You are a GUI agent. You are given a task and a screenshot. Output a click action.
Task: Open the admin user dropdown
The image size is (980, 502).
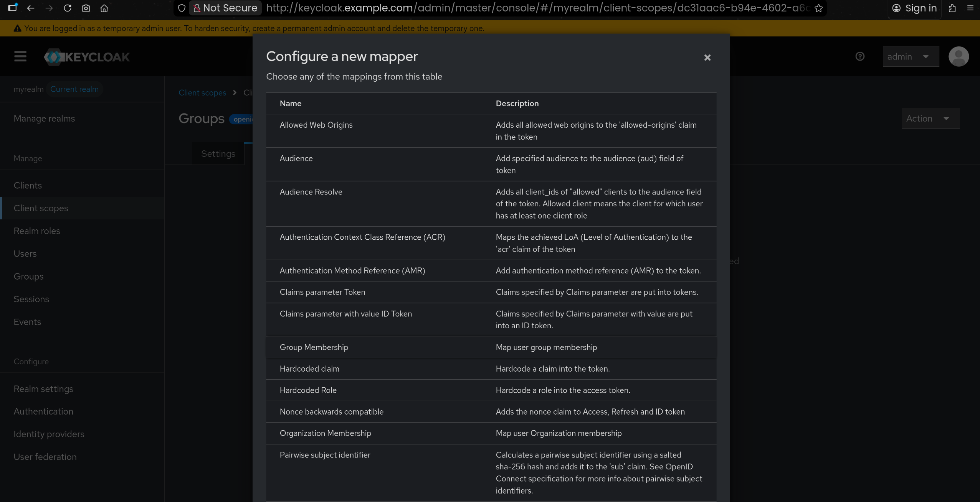[911, 57]
